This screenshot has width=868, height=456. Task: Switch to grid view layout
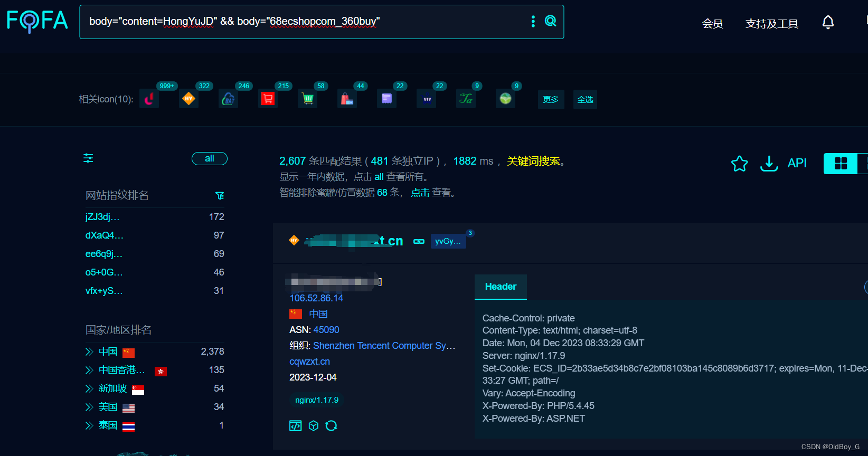point(841,164)
